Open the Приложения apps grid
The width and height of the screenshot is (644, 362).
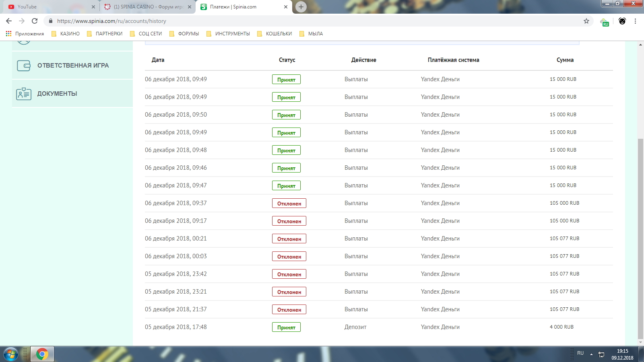pos(25,34)
